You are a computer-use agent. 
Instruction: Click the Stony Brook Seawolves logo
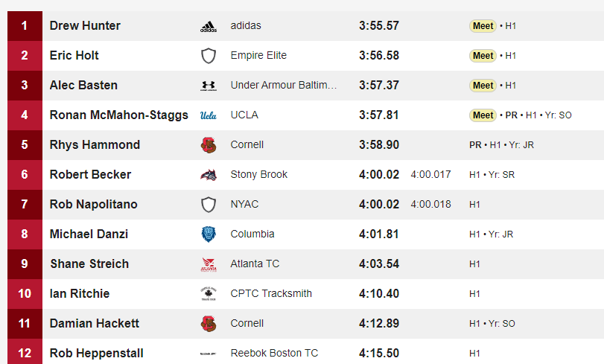coord(209,175)
